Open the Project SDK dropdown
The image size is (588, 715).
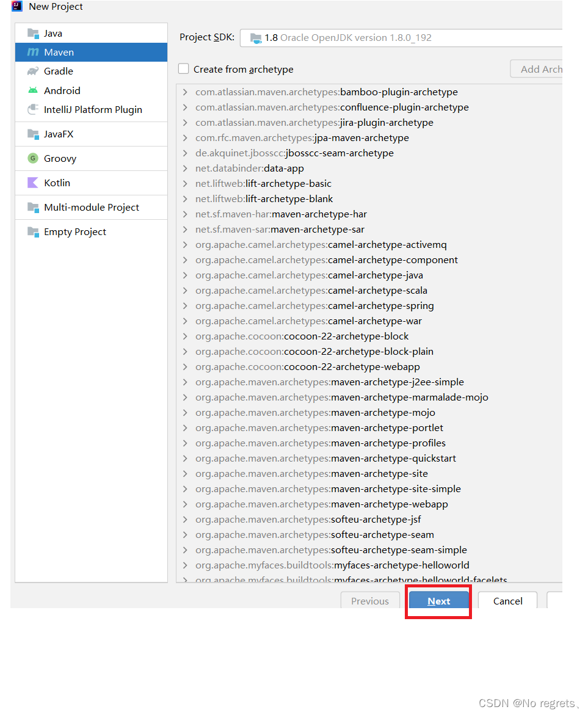pyautogui.click(x=401, y=38)
